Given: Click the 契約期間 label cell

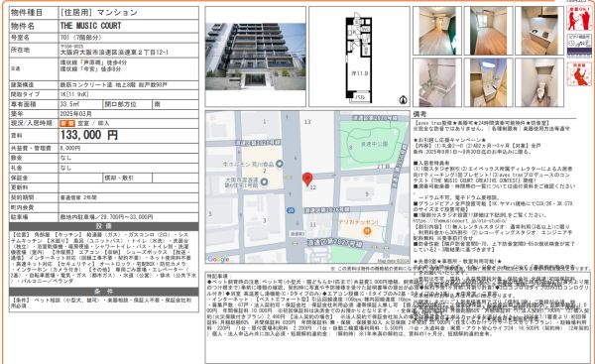Looking at the screenshot, I should [34, 197].
